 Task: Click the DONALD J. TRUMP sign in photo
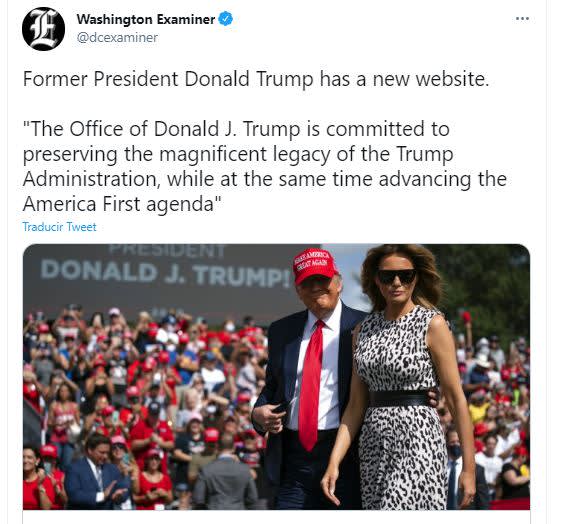(166, 273)
